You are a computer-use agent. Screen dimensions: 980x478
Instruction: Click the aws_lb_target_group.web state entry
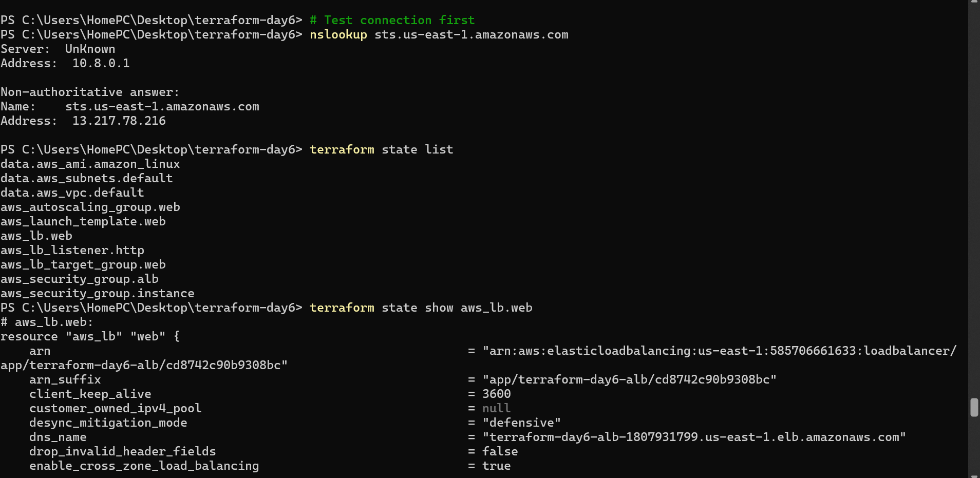(x=83, y=265)
